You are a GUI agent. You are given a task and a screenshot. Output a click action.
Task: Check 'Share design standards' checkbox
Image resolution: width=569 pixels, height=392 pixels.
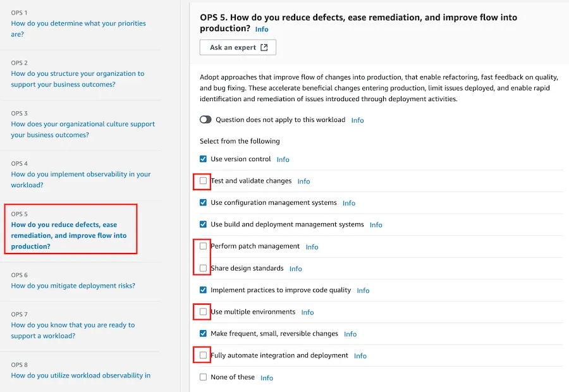(x=203, y=268)
